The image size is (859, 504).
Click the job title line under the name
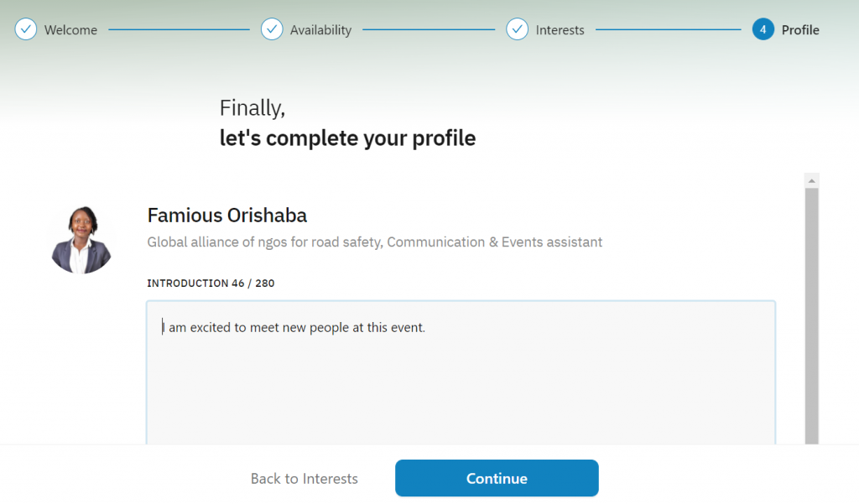(x=375, y=242)
